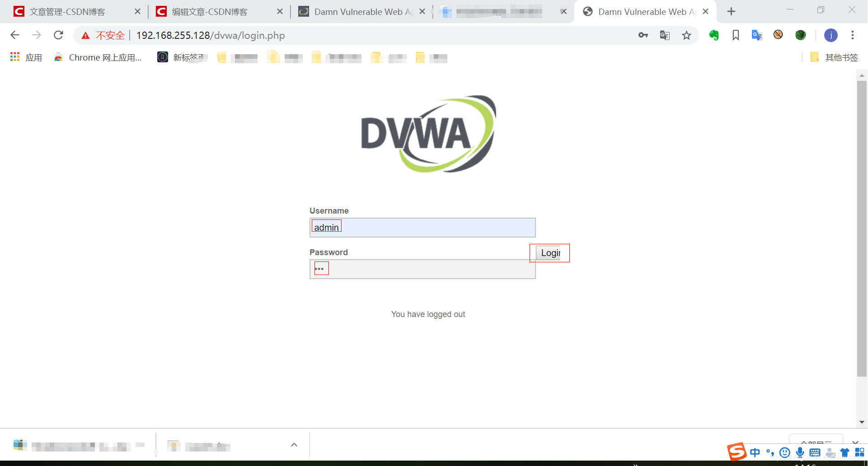Open the Sogou emoji panel
868x466 pixels.
[x=785, y=452]
